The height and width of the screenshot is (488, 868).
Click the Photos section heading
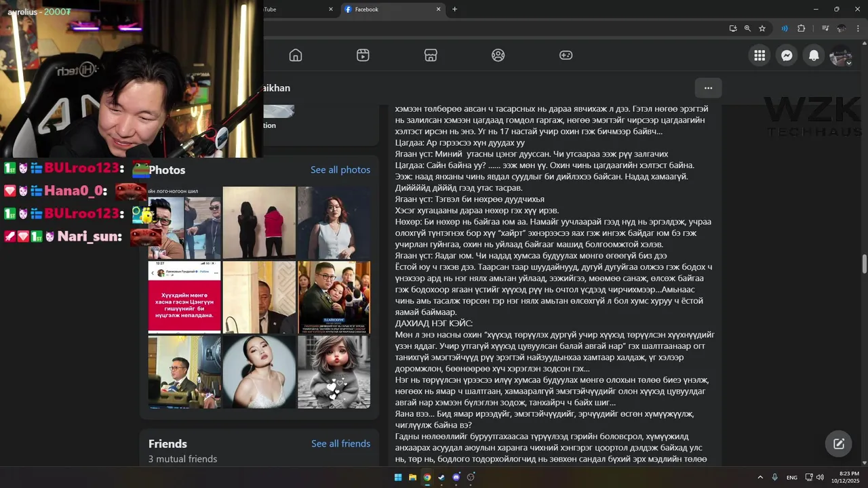(167, 170)
